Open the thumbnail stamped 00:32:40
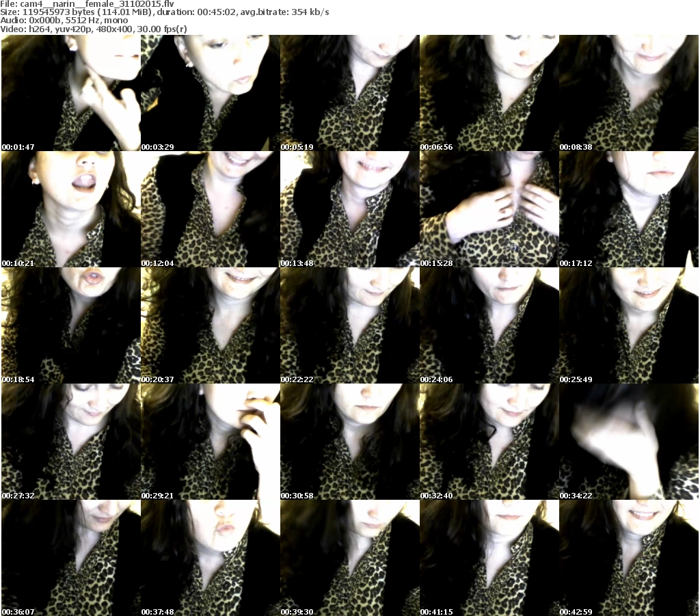This screenshot has height=616, width=700. [489, 442]
